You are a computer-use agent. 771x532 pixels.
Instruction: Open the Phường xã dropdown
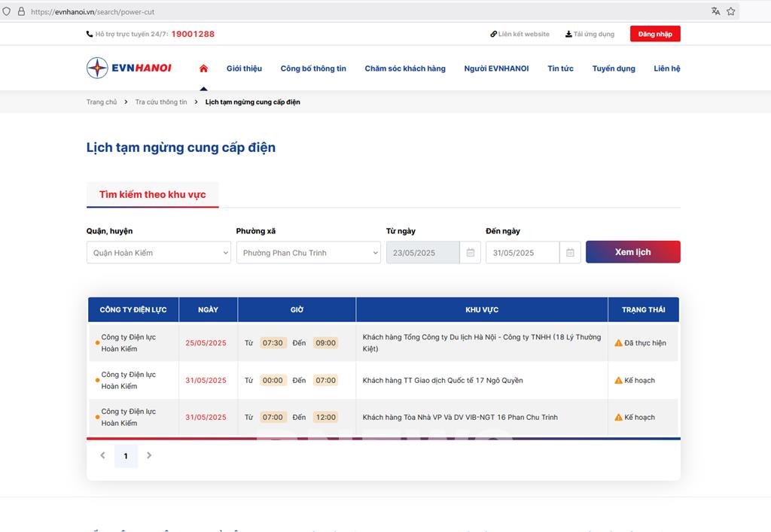[x=308, y=253]
